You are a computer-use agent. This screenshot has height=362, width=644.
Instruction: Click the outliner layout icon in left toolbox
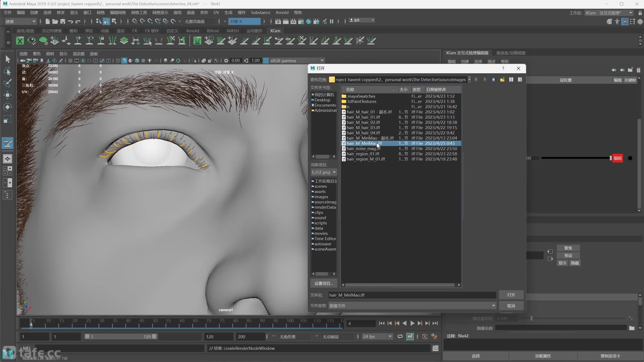tap(8, 195)
